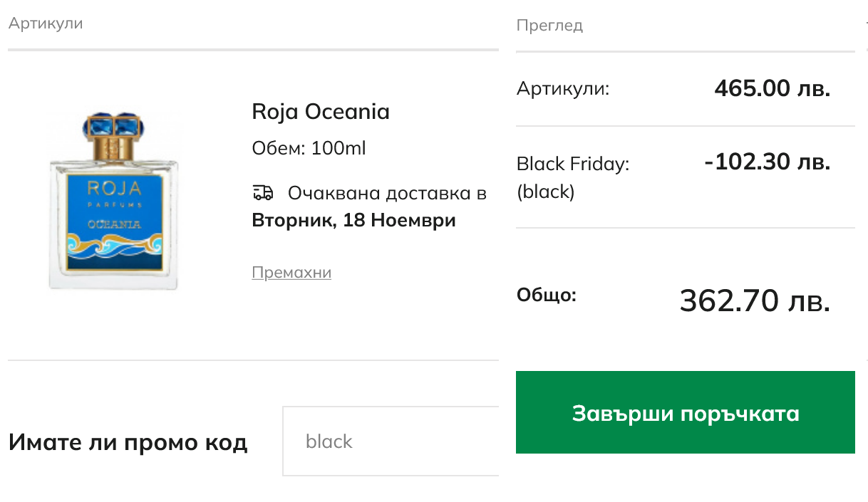The height and width of the screenshot is (502, 868).
Task: Click the 362.70 лв. total amount
Action: [755, 300]
